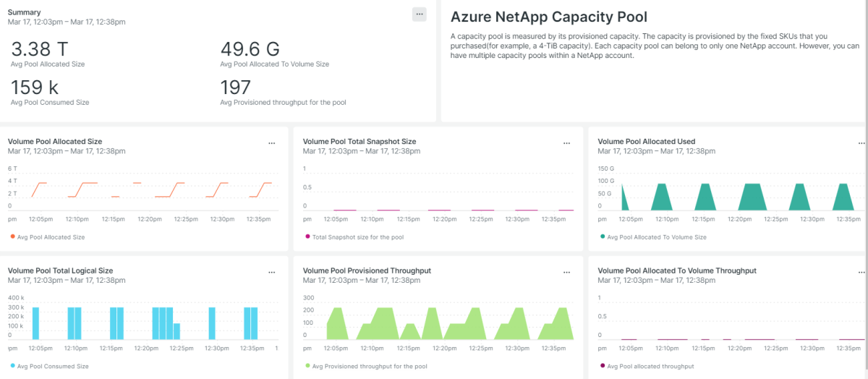
Task: Select the Azure NetApp Capacity Pool heading
Action: (x=549, y=17)
